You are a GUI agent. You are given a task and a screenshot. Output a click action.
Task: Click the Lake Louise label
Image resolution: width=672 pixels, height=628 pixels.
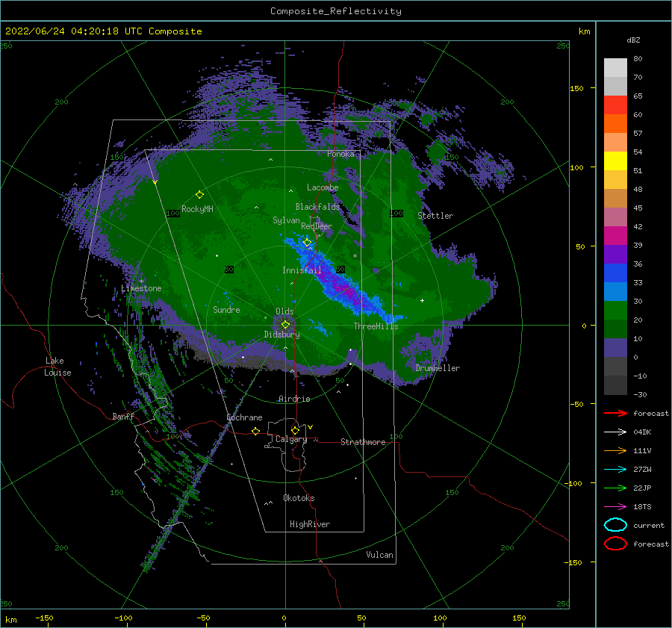point(57,367)
